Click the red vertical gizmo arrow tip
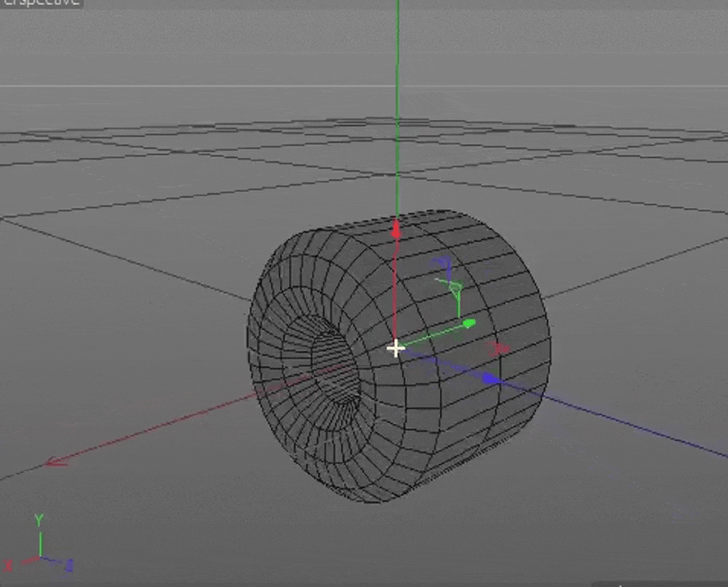This screenshot has width=728, height=587. (396, 229)
